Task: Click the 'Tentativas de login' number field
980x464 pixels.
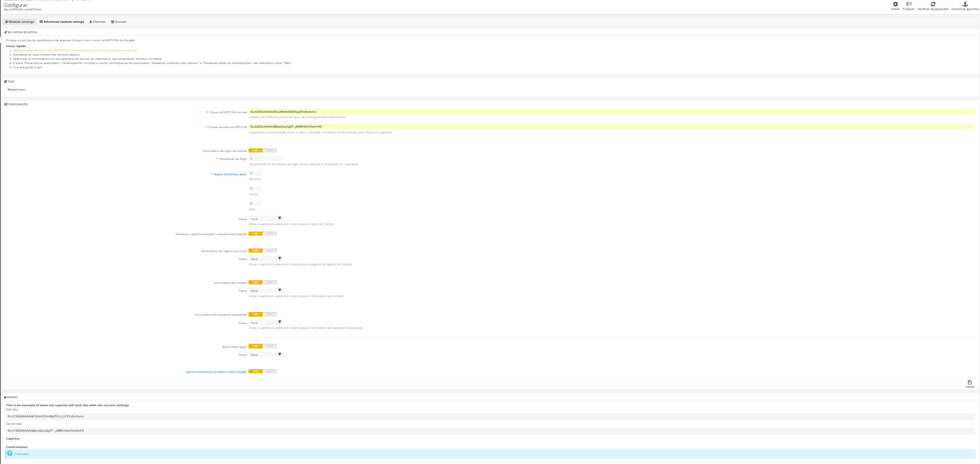Action: tap(266, 158)
